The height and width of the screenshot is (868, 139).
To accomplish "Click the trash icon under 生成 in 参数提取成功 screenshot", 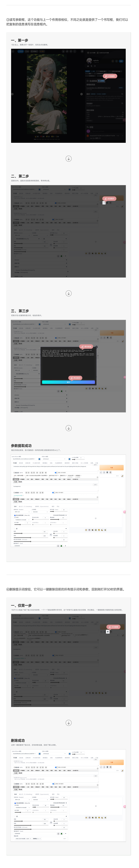I will tap(107, 472).
